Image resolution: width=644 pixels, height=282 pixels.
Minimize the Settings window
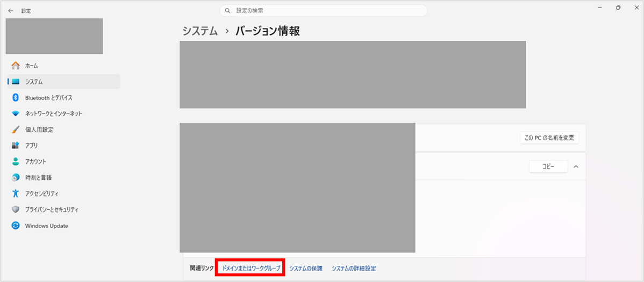[599, 8]
